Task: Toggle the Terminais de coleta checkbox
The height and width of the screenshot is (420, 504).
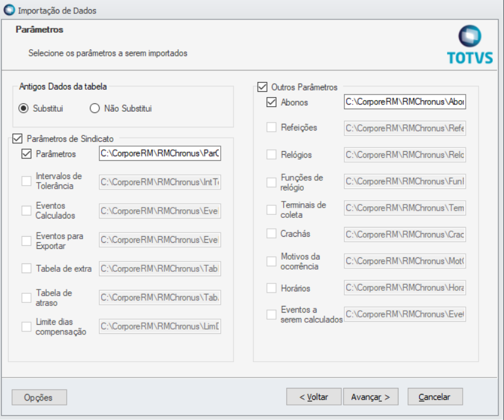Action: (x=271, y=209)
